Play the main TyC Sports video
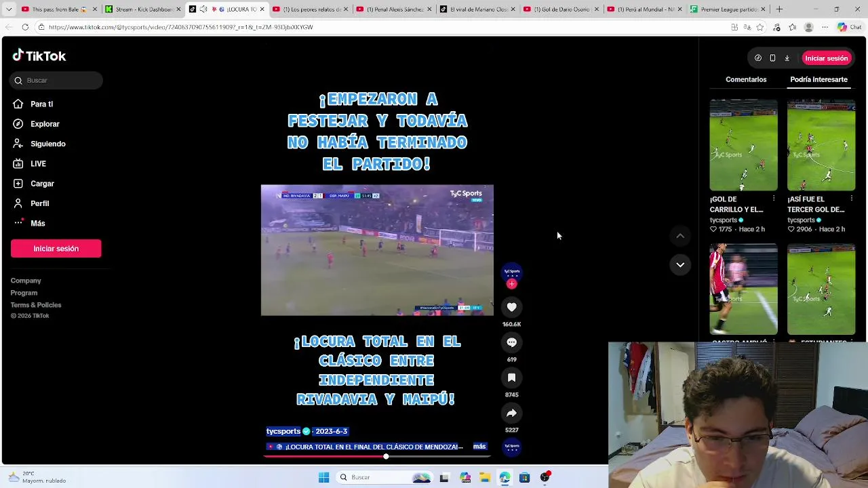 click(x=377, y=250)
